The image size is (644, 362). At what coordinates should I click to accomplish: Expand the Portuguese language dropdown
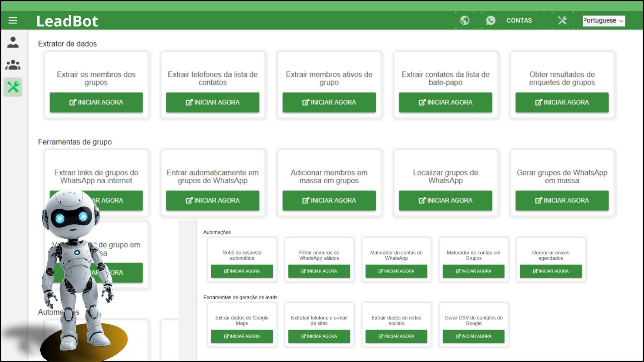click(603, 20)
